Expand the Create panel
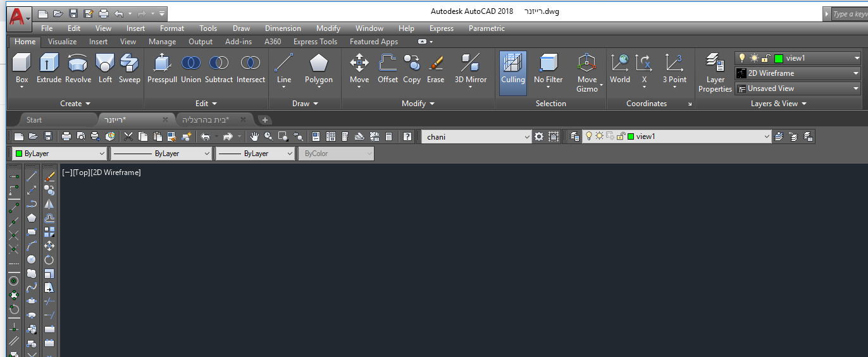Image resolution: width=868 pixels, height=357 pixels. (75, 104)
